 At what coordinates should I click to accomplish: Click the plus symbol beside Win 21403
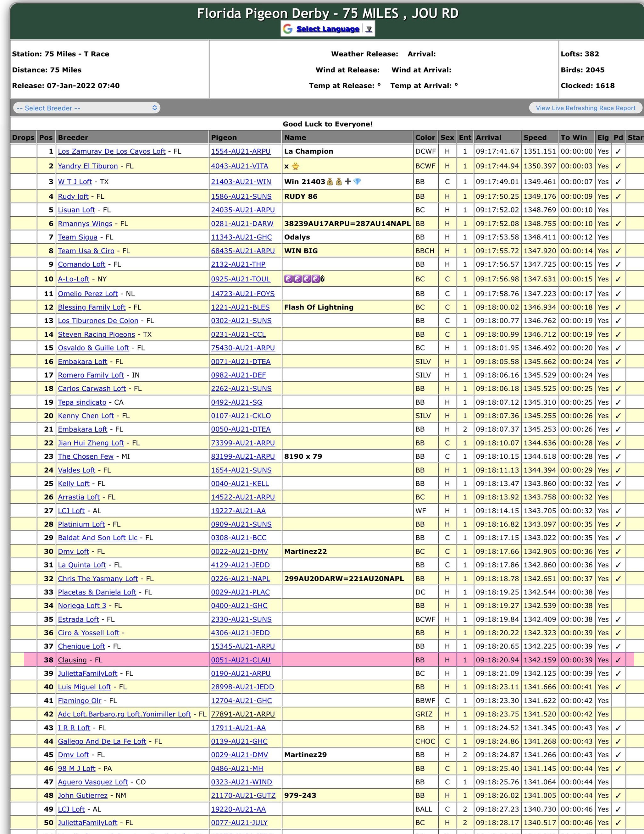[347, 182]
